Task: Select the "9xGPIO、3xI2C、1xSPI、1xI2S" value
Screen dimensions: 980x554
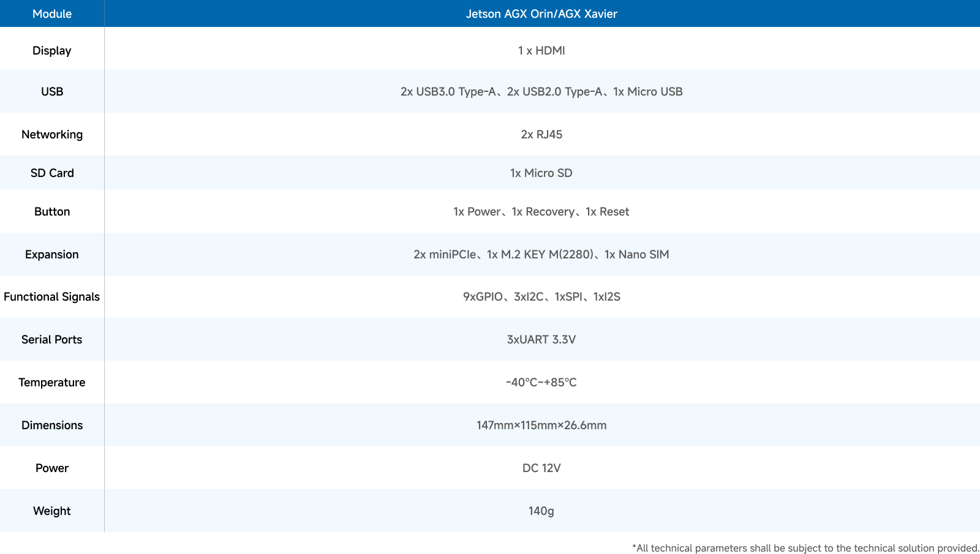Action: 541,297
